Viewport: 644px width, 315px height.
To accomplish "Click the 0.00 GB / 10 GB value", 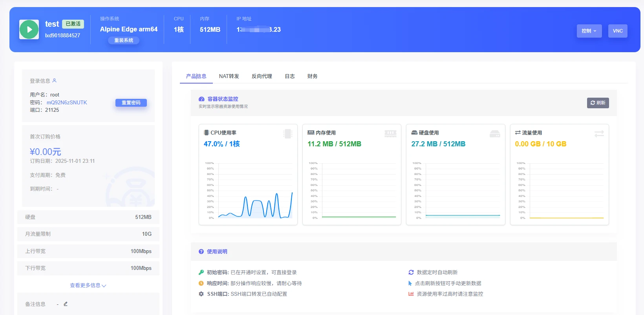I will [x=541, y=144].
